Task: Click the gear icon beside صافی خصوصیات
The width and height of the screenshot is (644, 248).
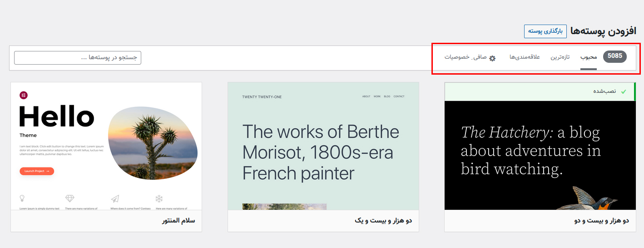Action: click(x=492, y=58)
